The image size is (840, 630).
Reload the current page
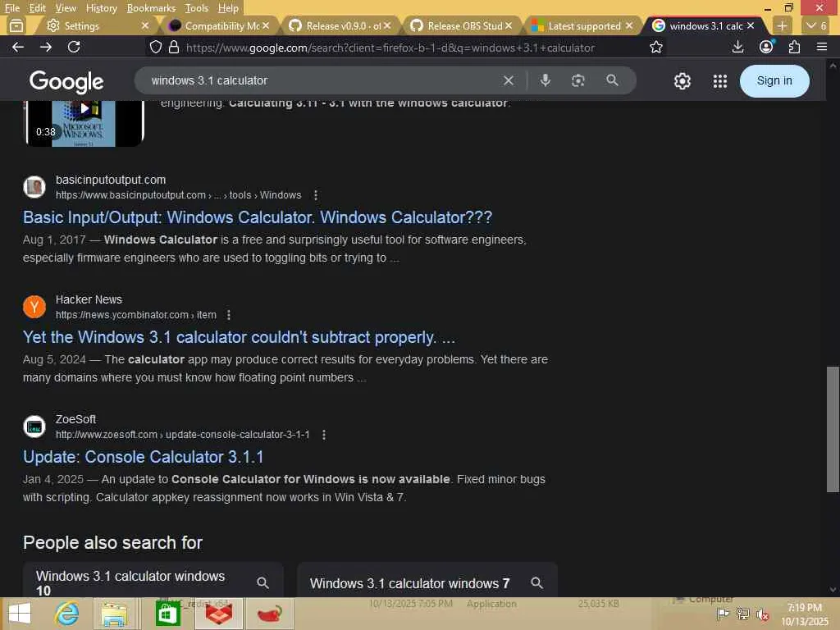coord(74,47)
